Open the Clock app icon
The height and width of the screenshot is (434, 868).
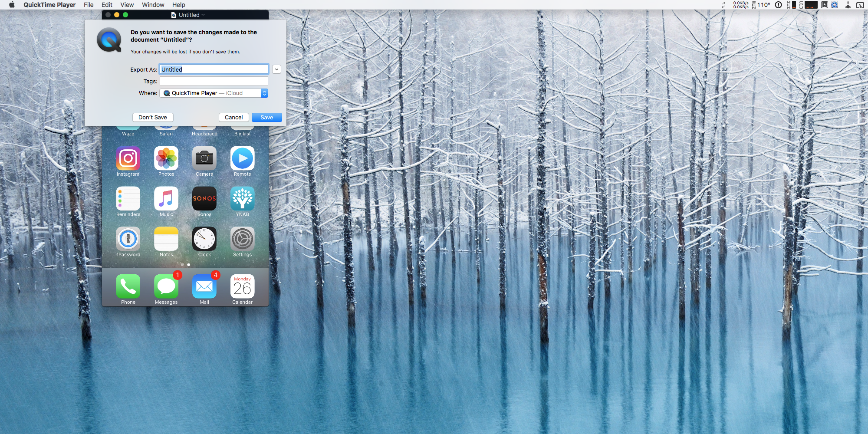(x=204, y=239)
